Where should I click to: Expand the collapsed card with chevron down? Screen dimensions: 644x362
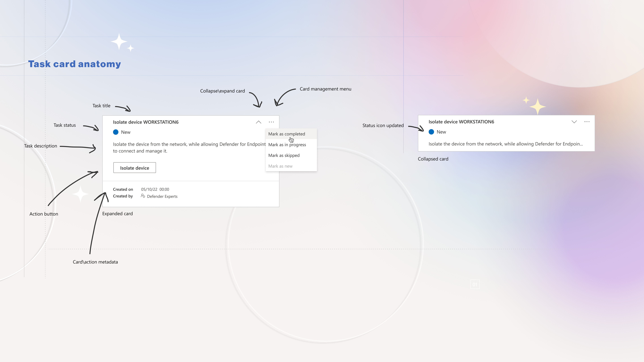pos(574,122)
